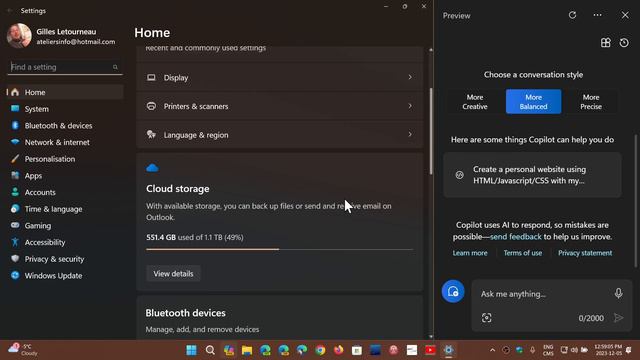Click the ENG CMS language indicator
Image resolution: width=640 pixels, height=360 pixels.
[548, 350]
